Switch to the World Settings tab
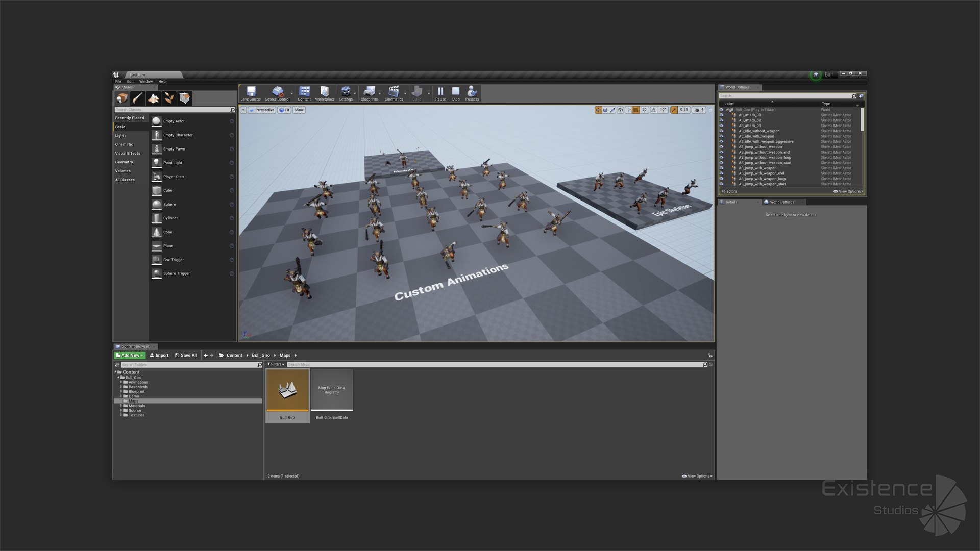Viewport: 980px width, 551px height. (x=781, y=202)
